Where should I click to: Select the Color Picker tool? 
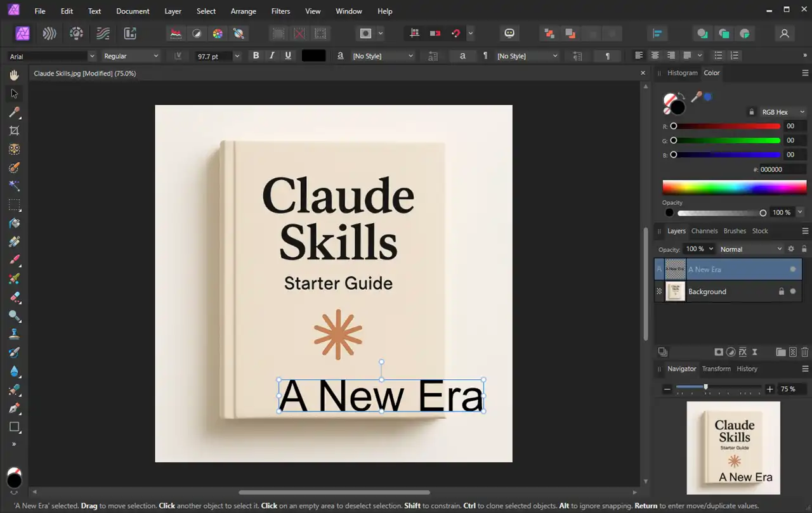coord(14,112)
